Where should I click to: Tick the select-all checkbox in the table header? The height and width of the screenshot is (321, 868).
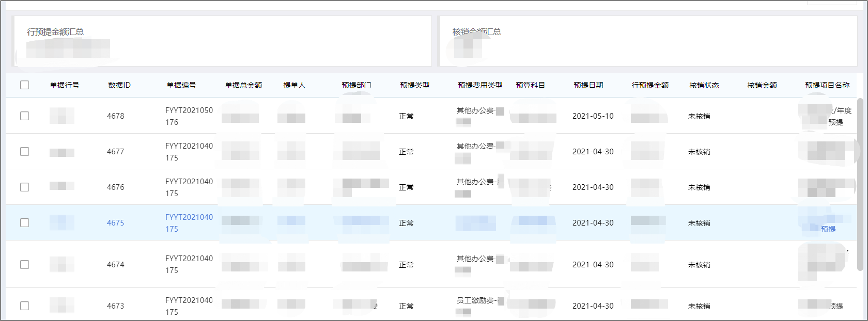(24, 85)
